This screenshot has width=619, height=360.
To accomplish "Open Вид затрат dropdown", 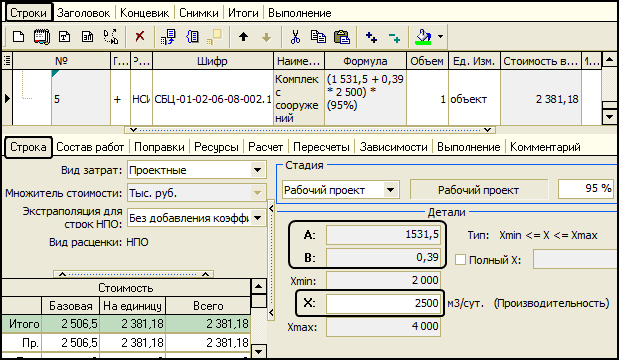I will coord(257,170).
